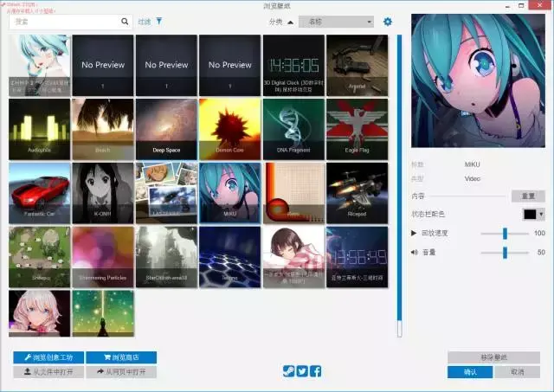The image size is (554, 392).
Task: Click the play icon beside playback speed
Action: 414,233
